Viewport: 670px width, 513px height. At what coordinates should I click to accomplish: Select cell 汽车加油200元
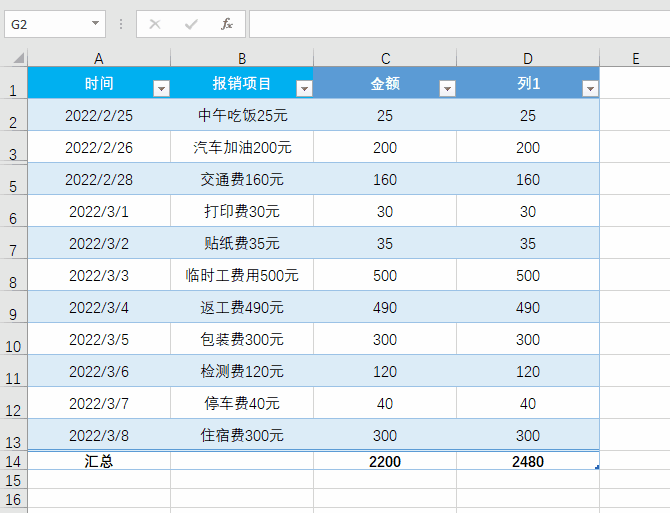[242, 147]
